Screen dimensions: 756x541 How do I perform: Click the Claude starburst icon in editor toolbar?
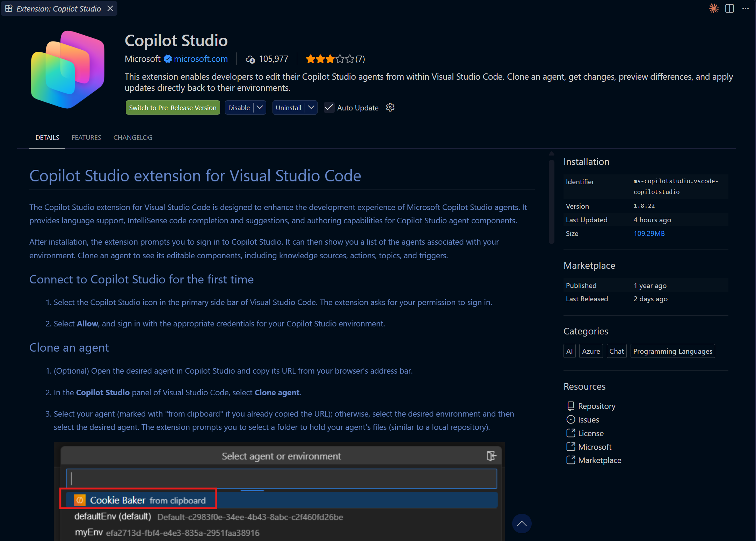713,8
